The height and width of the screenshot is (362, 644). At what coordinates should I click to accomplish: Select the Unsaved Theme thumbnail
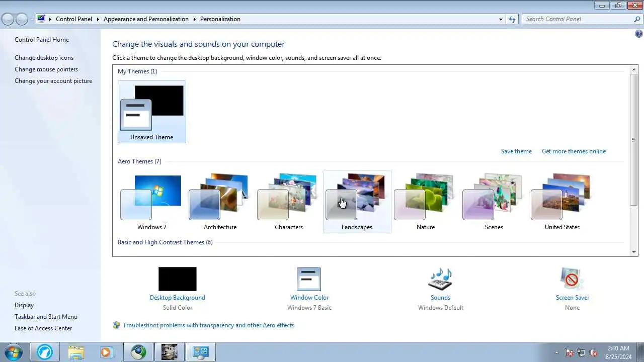(x=151, y=111)
